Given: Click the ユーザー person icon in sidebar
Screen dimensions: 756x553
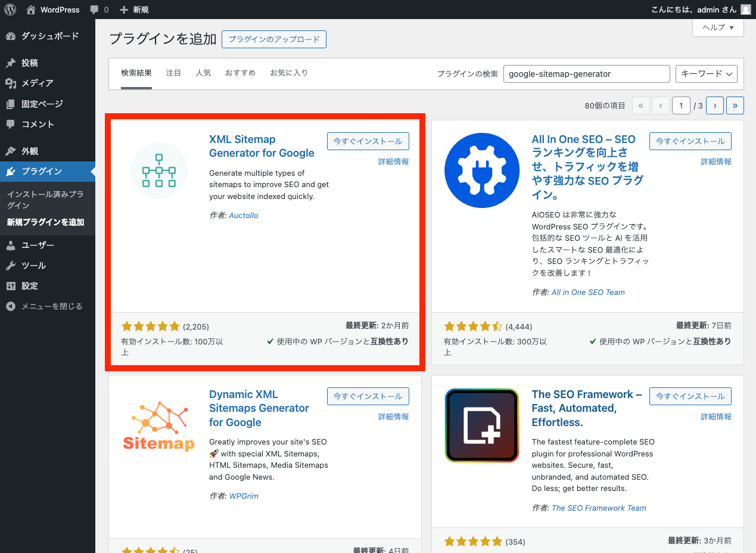Looking at the screenshot, I should (x=11, y=246).
